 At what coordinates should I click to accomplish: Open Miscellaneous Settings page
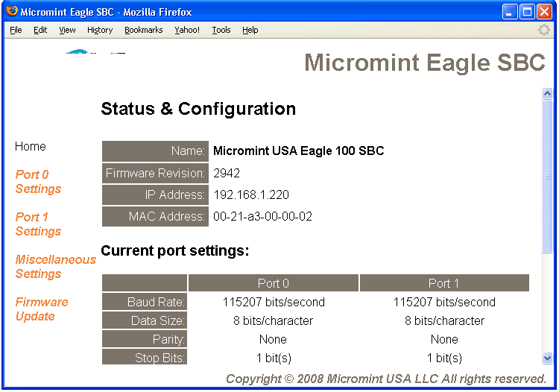(x=56, y=267)
